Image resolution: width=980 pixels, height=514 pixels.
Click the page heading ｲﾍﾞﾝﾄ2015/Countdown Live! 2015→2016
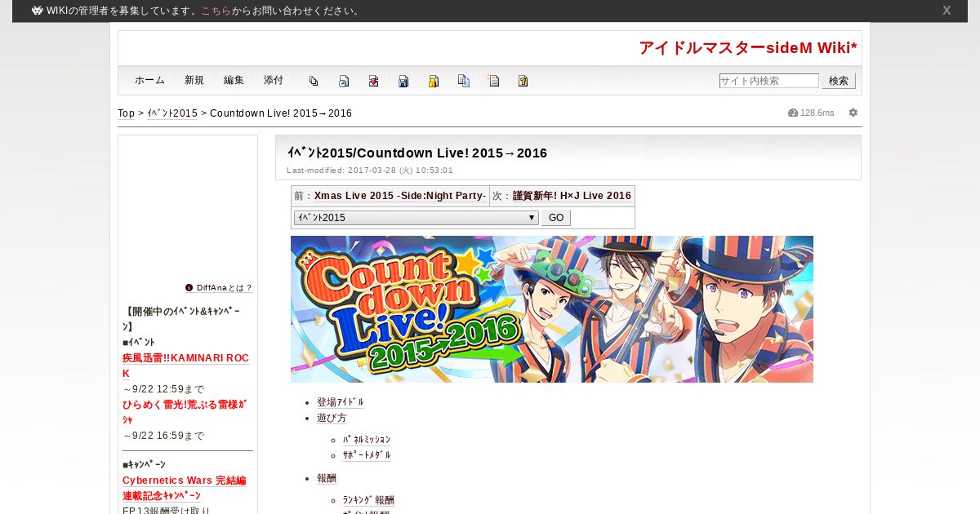[417, 153]
